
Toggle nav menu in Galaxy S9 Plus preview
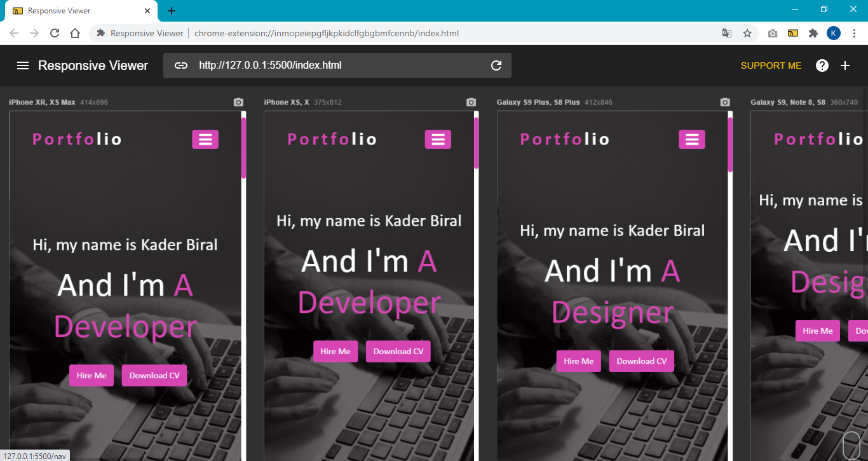(692, 139)
